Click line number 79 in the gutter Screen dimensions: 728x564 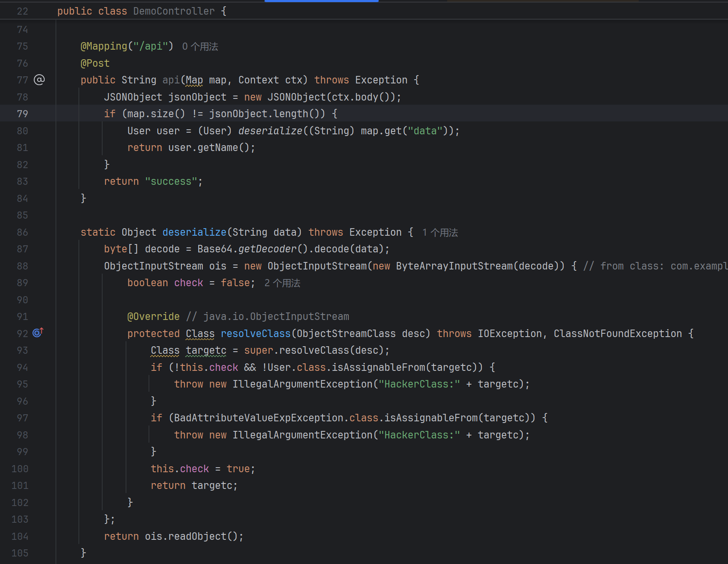pyautogui.click(x=23, y=114)
